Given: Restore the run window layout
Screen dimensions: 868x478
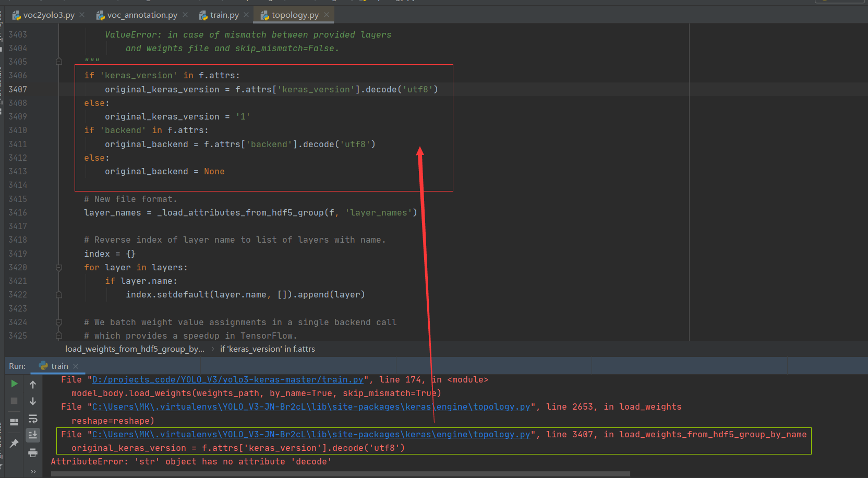Looking at the screenshot, I should [14, 422].
